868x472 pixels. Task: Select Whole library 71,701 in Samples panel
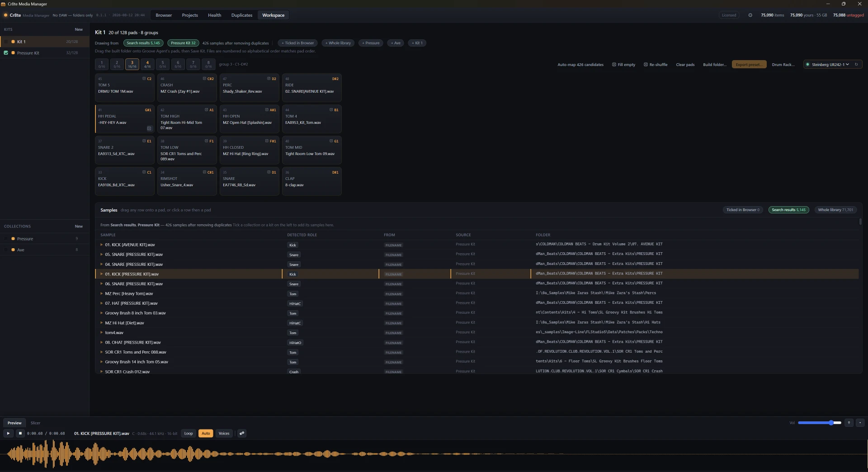[x=835, y=210]
